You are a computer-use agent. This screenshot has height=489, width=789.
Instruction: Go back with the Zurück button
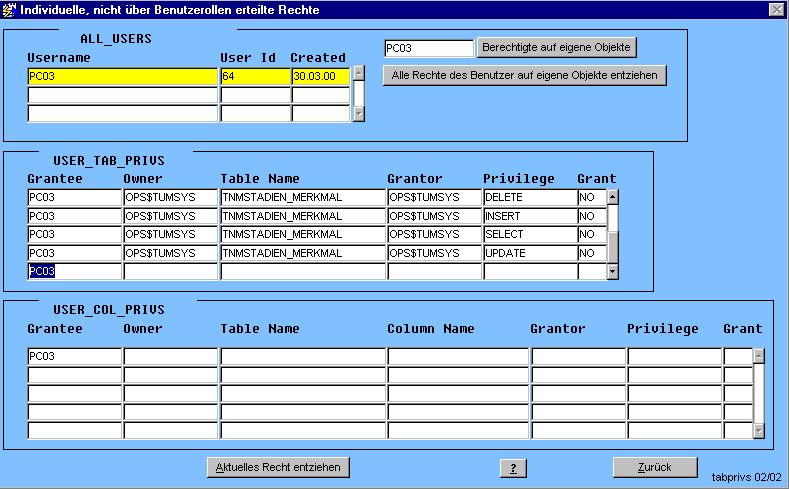tap(655, 467)
